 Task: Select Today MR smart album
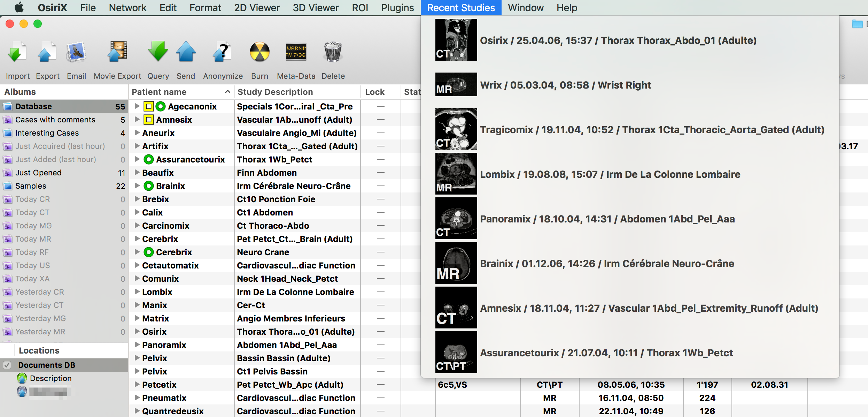[64, 239]
